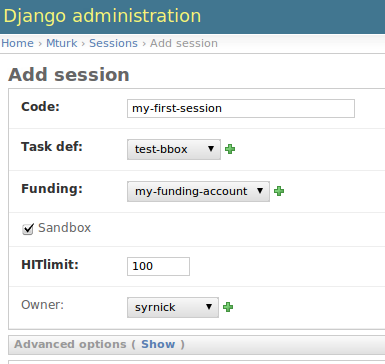385x364 pixels.
Task: Click the HITlimit field label
Action: (50, 265)
